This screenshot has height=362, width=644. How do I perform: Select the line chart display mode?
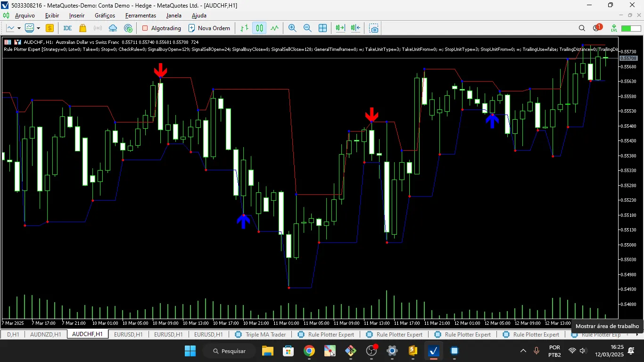click(274, 28)
